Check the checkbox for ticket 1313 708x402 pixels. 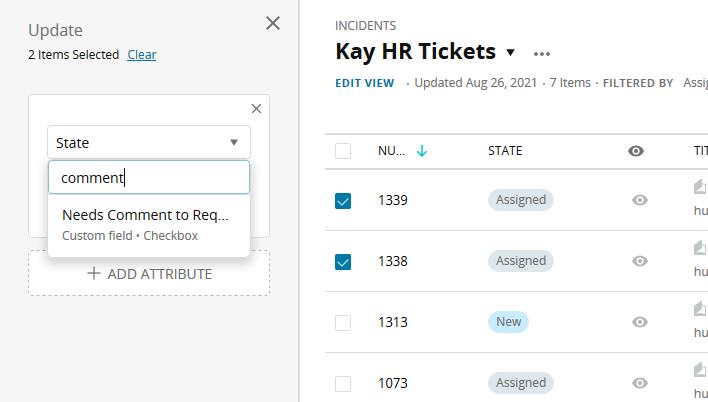343,323
